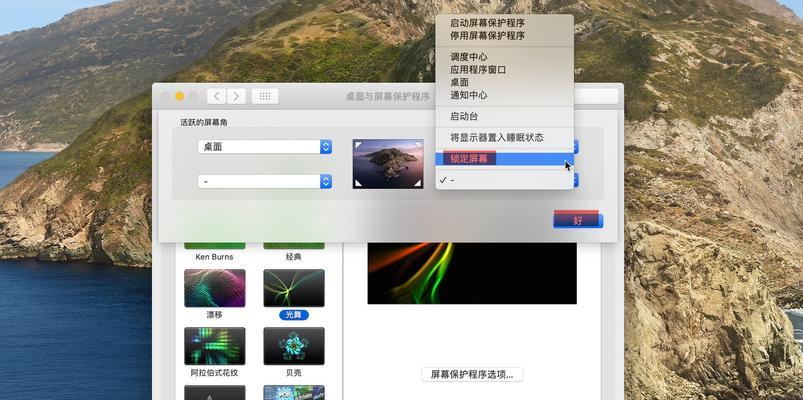Select 锁定屏幕 highlighted menu item

coord(504,159)
